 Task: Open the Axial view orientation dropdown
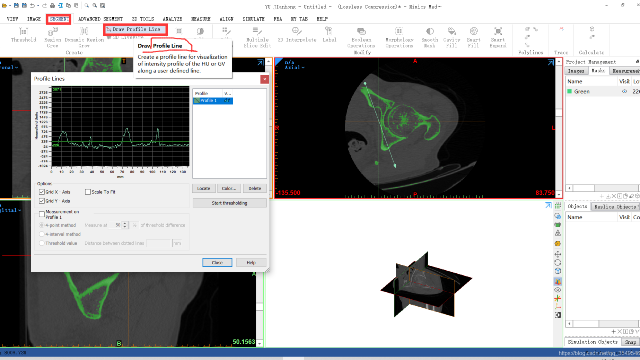[x=294, y=67]
